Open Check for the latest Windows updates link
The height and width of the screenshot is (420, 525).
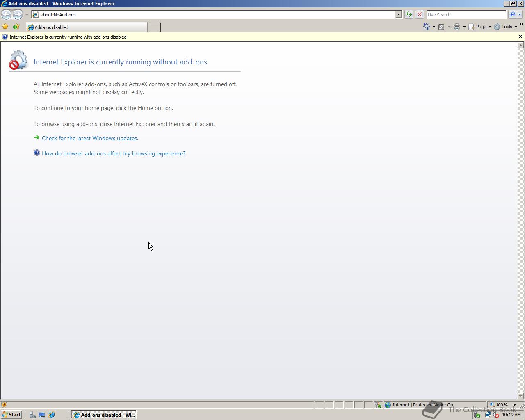(x=90, y=139)
